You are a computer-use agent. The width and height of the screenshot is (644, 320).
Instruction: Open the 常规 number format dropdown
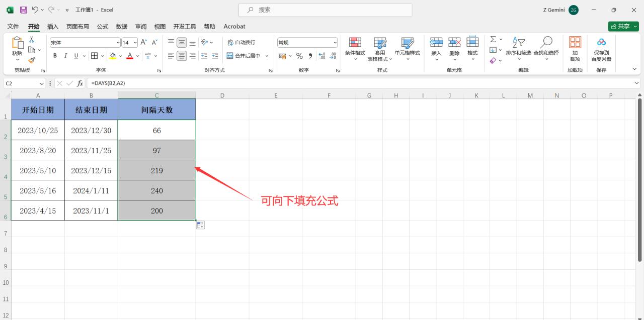point(335,43)
